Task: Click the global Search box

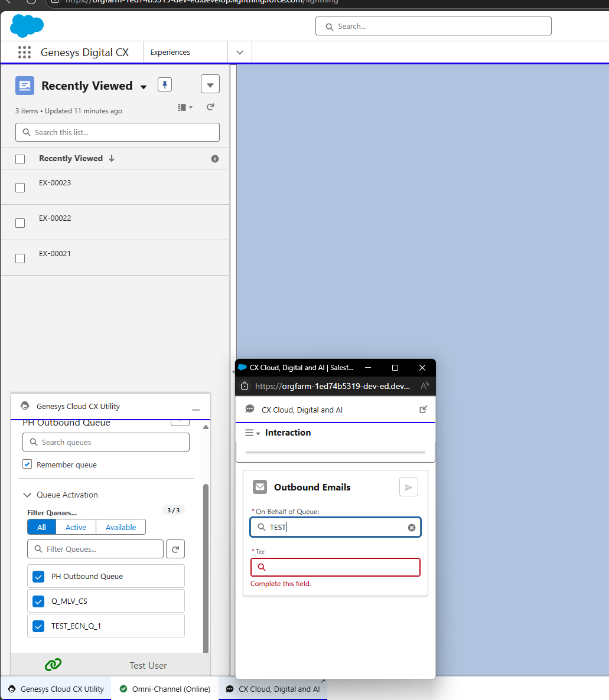Action: pyautogui.click(x=434, y=27)
